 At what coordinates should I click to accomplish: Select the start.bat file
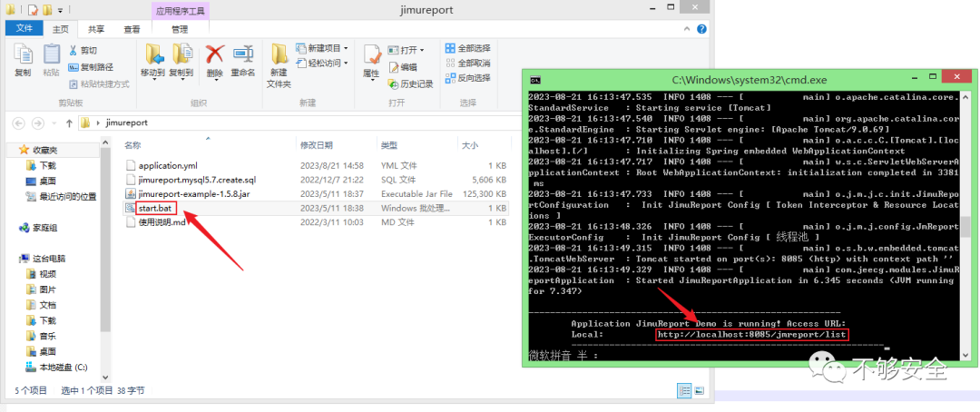(155, 208)
